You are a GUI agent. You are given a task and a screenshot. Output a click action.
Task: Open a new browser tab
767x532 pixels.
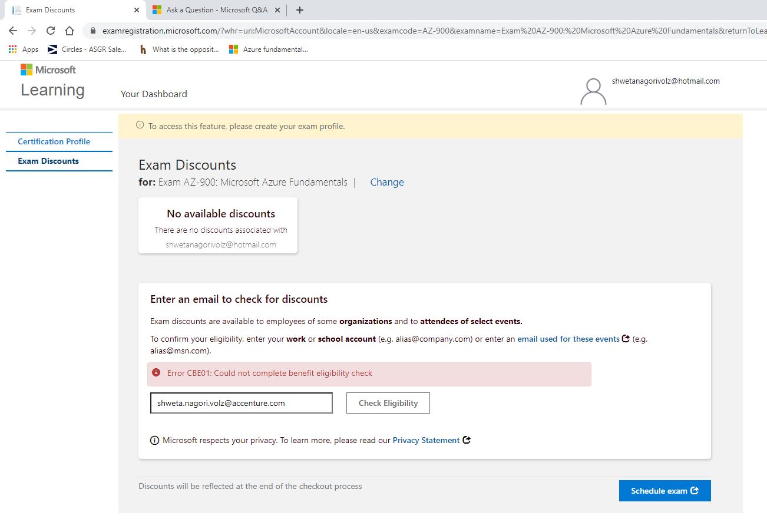299,10
